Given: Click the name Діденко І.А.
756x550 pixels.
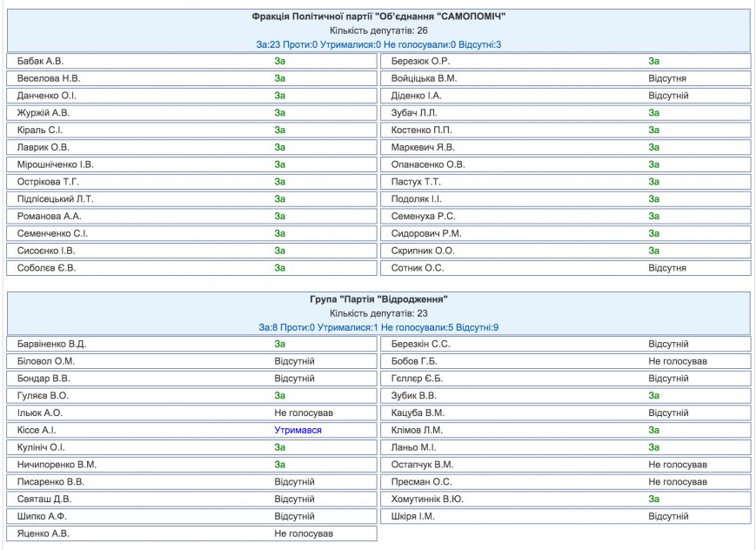Looking at the screenshot, I should click(x=416, y=96).
